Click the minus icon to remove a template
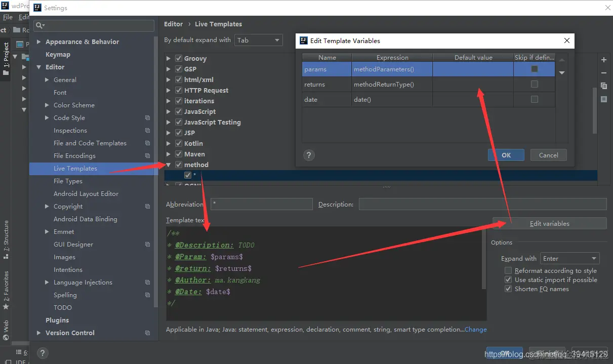Screen dimensions: 613x364 point(604,72)
